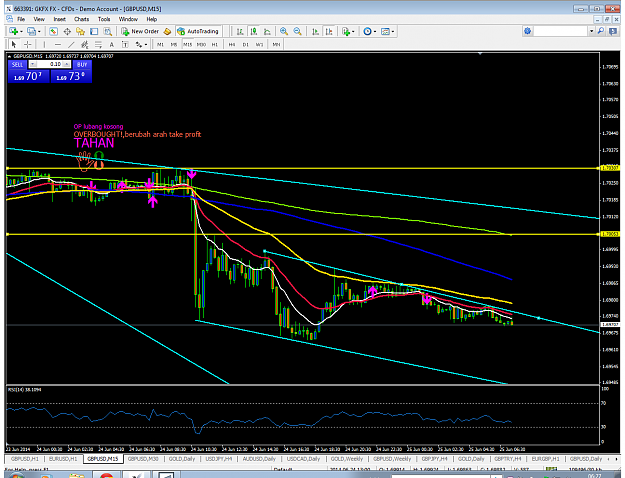Image resolution: width=625 pixels, height=478 pixels.
Task: Open the Data Window crosshair icon
Action: [67, 31]
